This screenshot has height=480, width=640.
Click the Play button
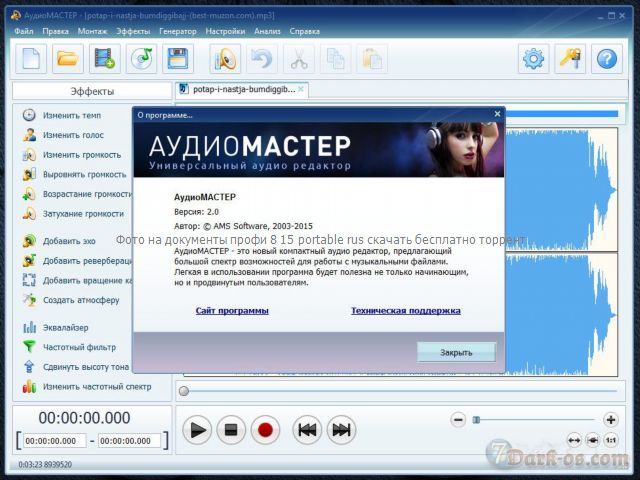pyautogui.click(x=197, y=430)
